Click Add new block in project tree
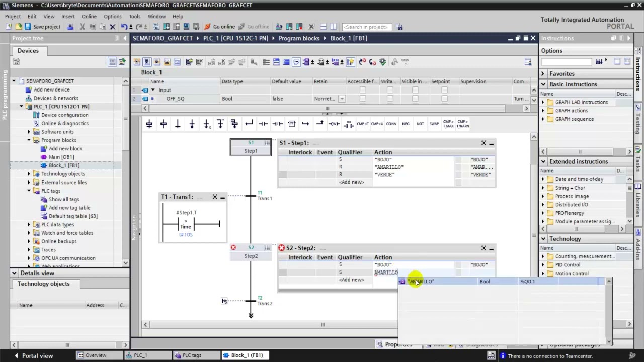This screenshot has width=644, height=362. pos(65,149)
